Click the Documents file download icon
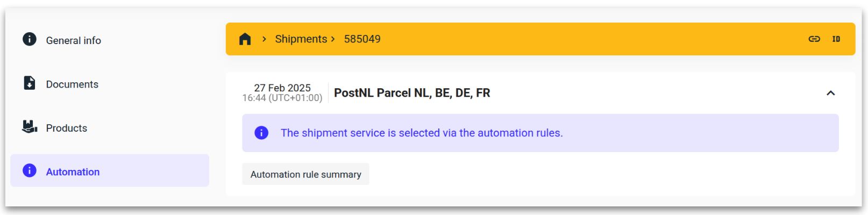Viewport: 868px width, 215px height. coord(30,83)
